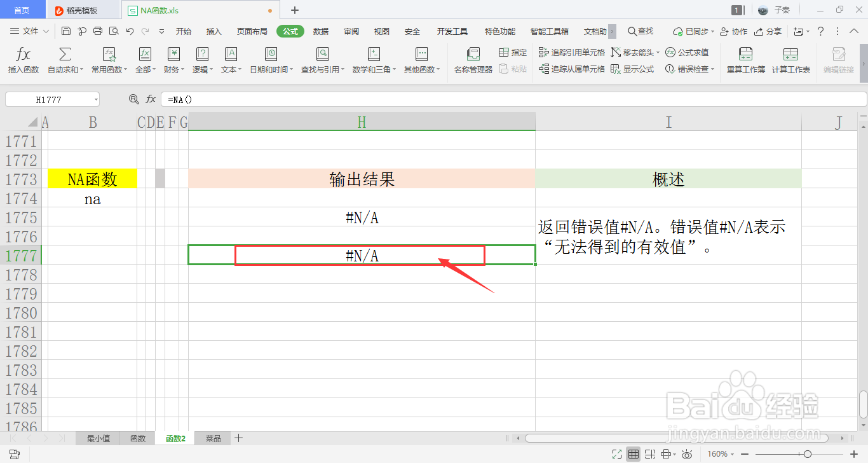This screenshot has height=463, width=868.
Task: Open the Financial (财务) functions icon
Action: [173, 60]
